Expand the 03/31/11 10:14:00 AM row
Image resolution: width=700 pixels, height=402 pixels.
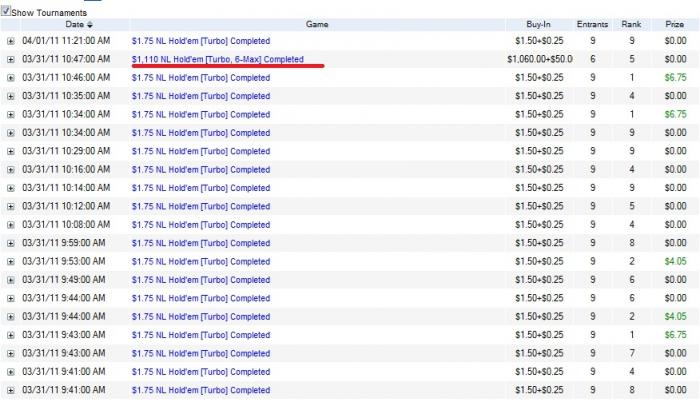(11, 188)
